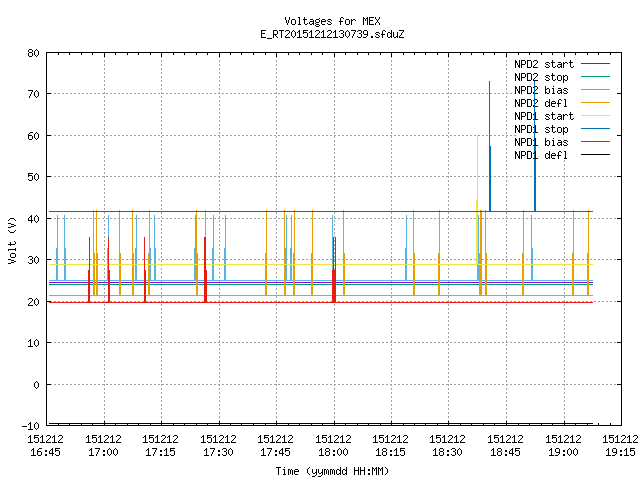This screenshot has height=480, width=640.
Task: Click the 'NPD2 defl' legend label
Action: pos(541,103)
